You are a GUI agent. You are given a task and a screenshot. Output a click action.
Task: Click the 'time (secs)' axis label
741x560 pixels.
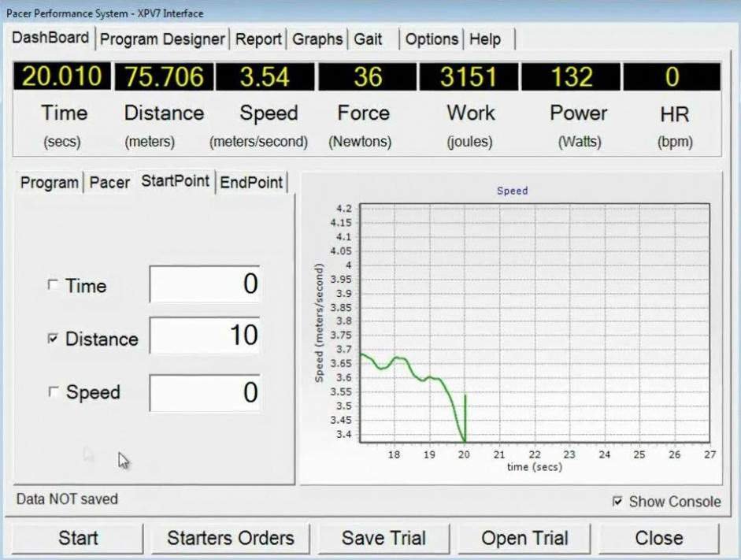[x=535, y=467]
